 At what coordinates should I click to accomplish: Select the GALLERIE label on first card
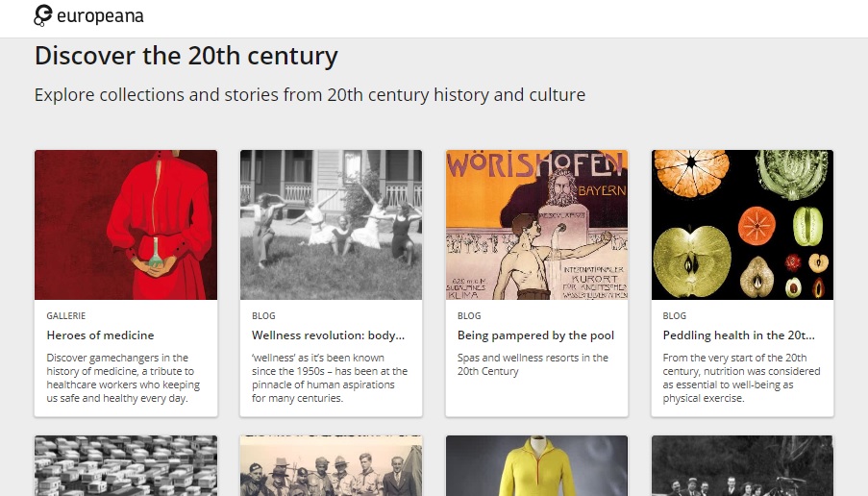click(x=66, y=315)
